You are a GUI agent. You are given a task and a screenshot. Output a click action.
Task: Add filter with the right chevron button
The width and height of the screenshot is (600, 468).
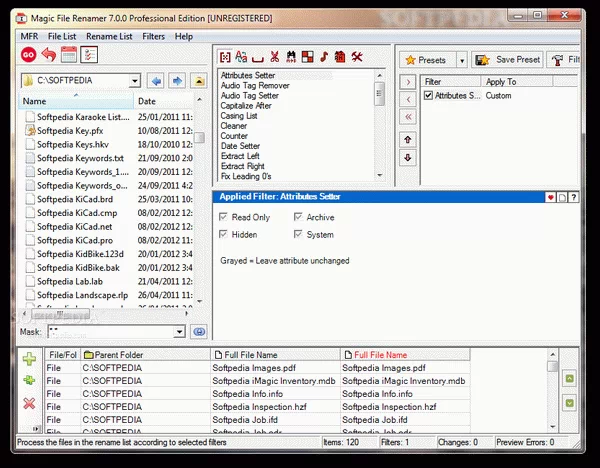pyautogui.click(x=408, y=82)
